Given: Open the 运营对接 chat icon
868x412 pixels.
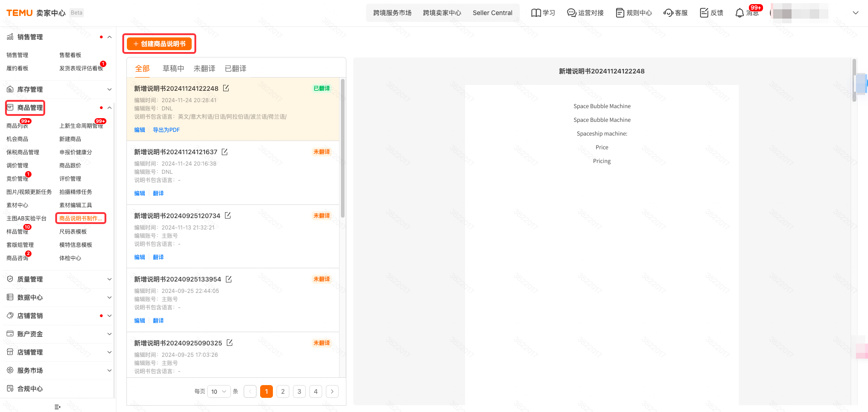Looking at the screenshot, I should 571,13.
